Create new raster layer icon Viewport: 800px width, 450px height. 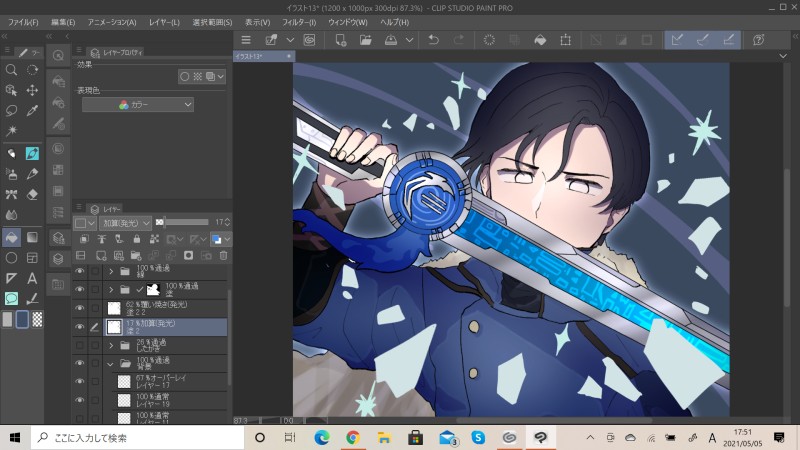click(101, 256)
